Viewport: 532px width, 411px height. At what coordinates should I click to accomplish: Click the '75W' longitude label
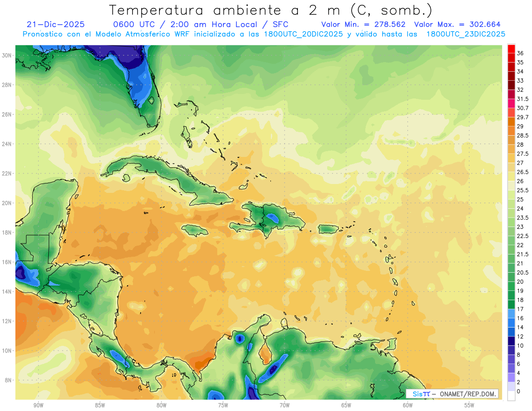click(223, 405)
